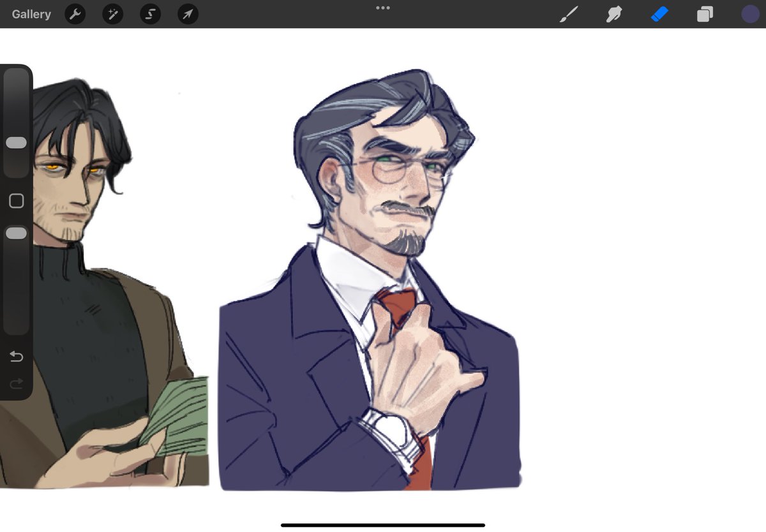Open the Adjustments magic wand menu

tap(113, 14)
